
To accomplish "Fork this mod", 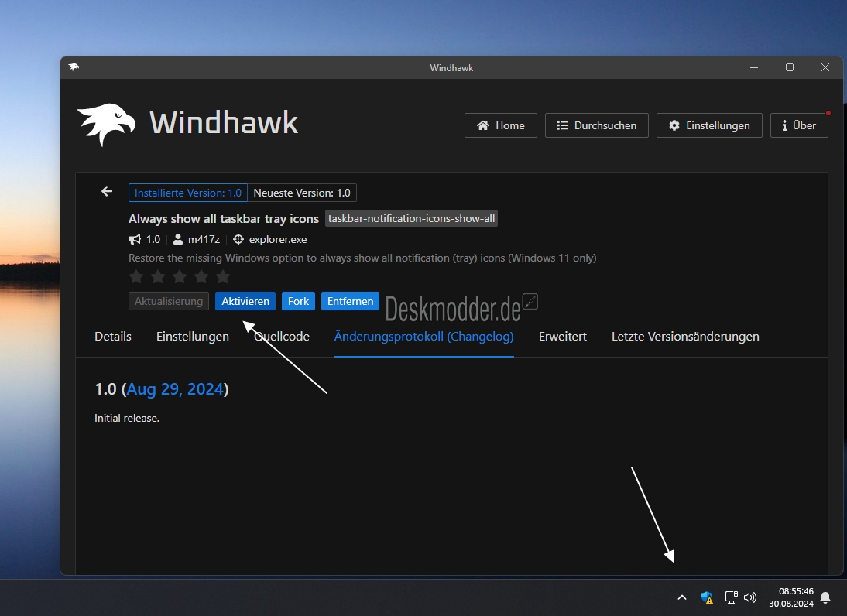I will coord(298,301).
